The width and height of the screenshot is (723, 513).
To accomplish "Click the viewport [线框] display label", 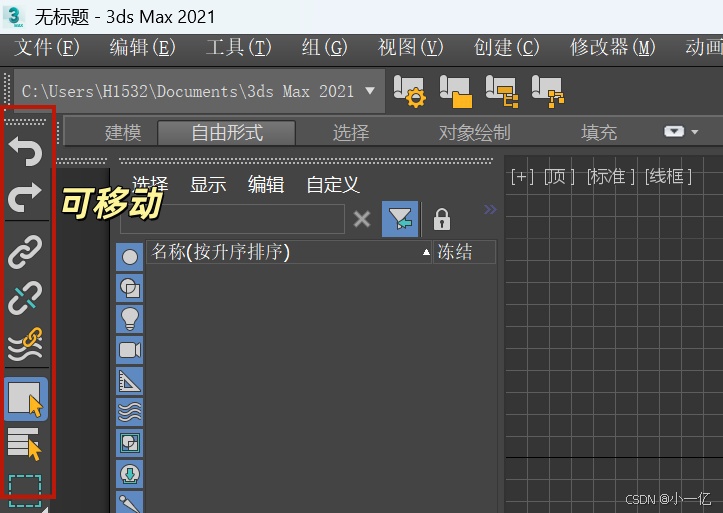I will pos(668,177).
